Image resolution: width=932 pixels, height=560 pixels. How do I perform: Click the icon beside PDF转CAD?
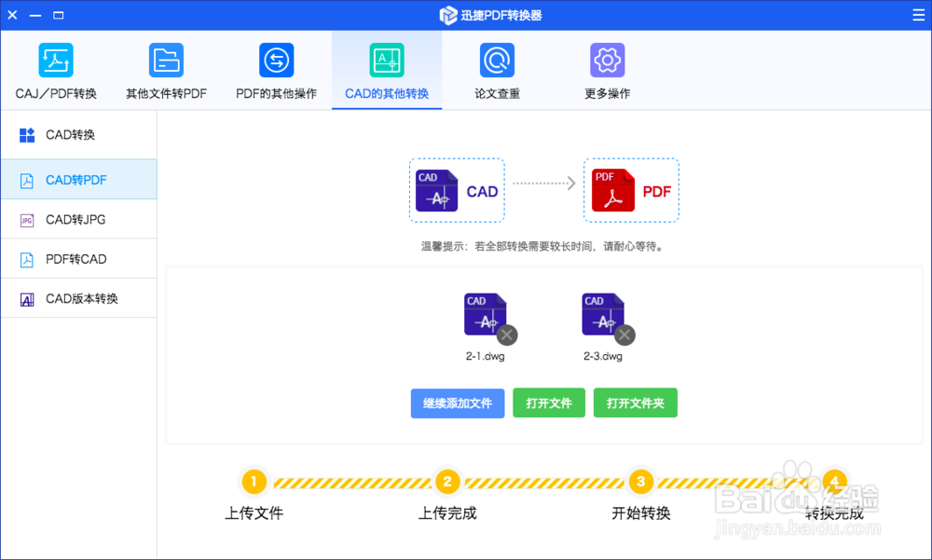point(27,260)
